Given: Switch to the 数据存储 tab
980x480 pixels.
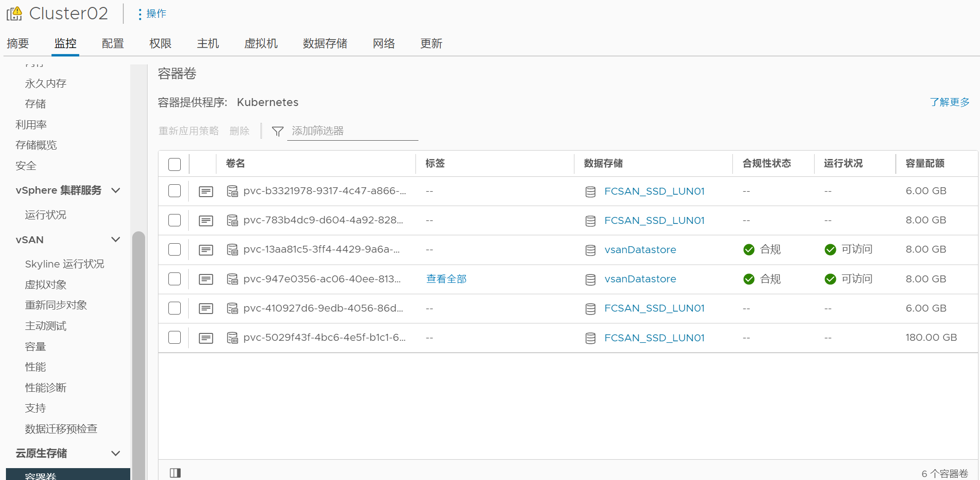Looking at the screenshot, I should click(x=325, y=44).
